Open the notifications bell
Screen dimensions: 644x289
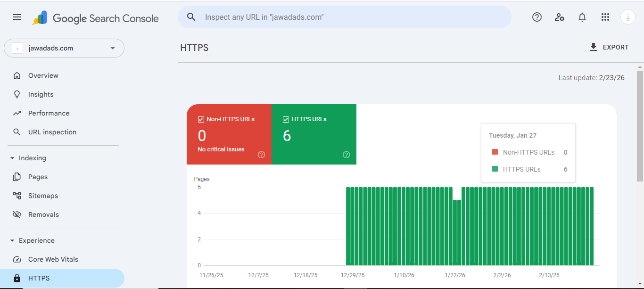coord(582,17)
